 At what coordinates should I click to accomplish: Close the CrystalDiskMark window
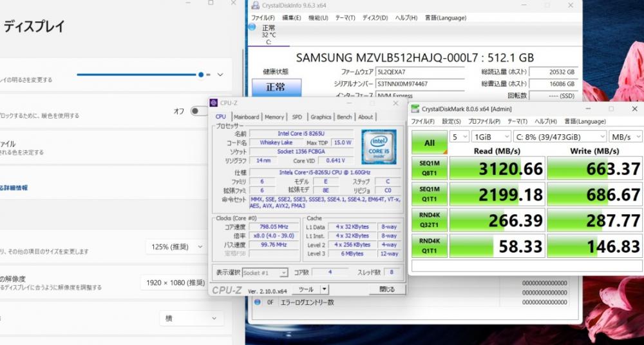point(634,109)
